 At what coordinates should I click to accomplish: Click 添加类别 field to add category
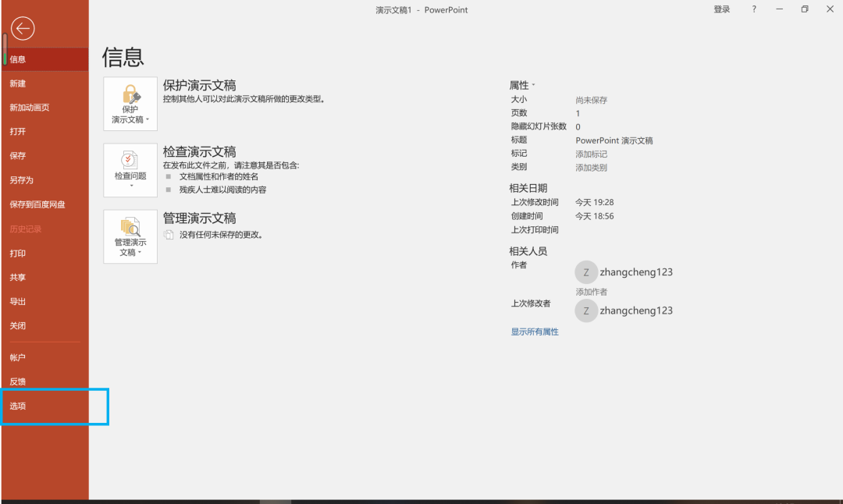(x=592, y=168)
